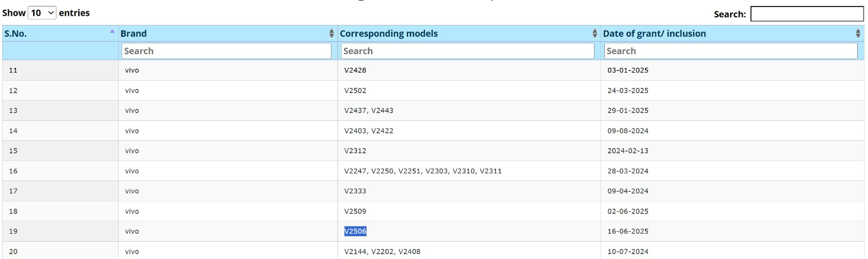Screen dimensions: 868x259
Task: Click row 16 models list starting V2247
Action: point(423,171)
